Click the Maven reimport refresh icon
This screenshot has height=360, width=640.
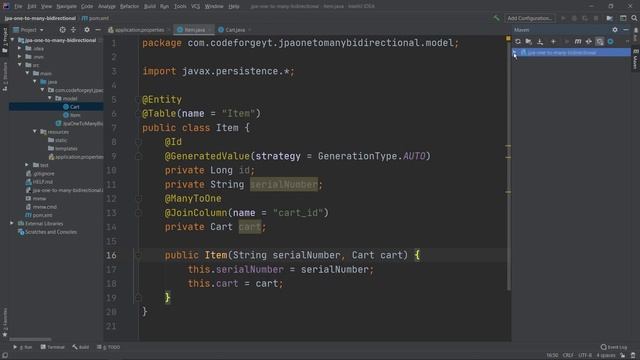(518, 42)
